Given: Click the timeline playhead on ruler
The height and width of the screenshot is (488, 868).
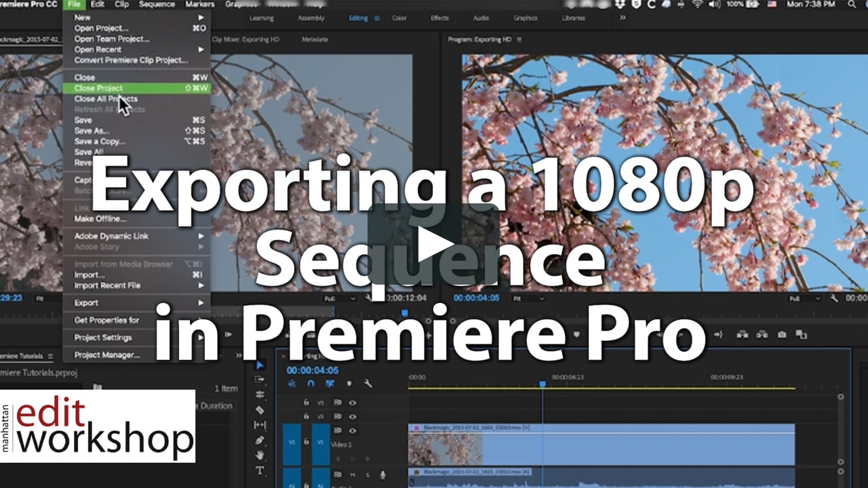Looking at the screenshot, I should pyautogui.click(x=542, y=384).
